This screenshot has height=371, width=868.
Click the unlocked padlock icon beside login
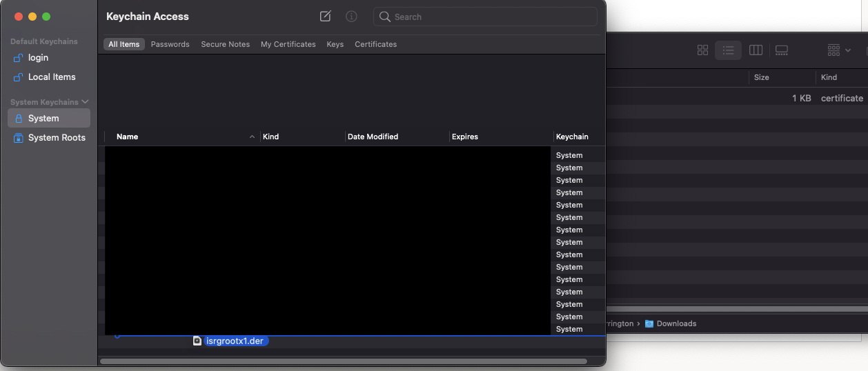(x=19, y=58)
